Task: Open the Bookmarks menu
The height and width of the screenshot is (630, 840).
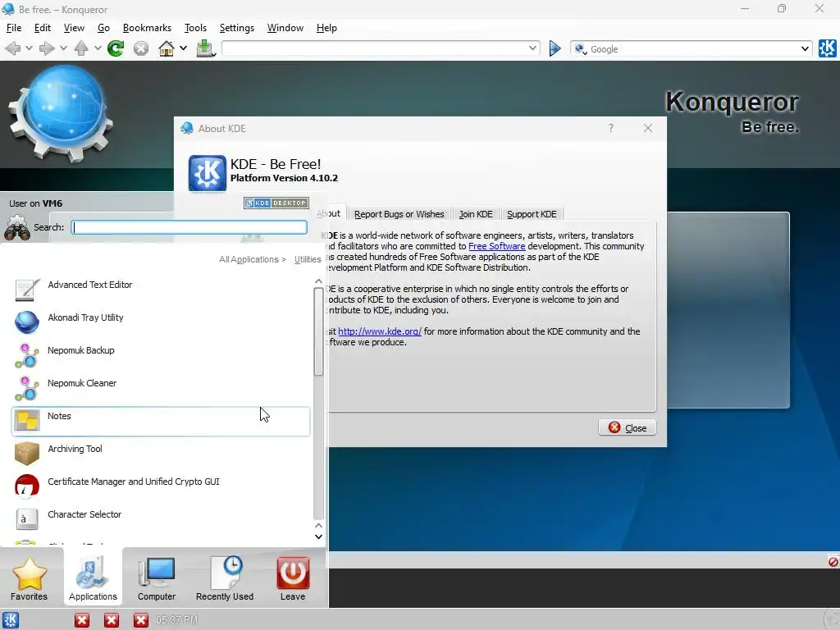Action: tap(147, 28)
